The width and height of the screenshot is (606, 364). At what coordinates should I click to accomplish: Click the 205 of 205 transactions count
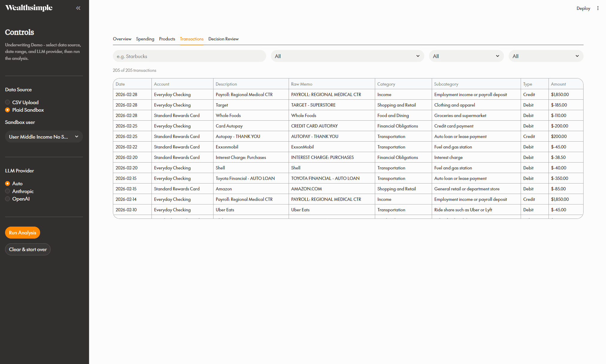click(x=134, y=70)
